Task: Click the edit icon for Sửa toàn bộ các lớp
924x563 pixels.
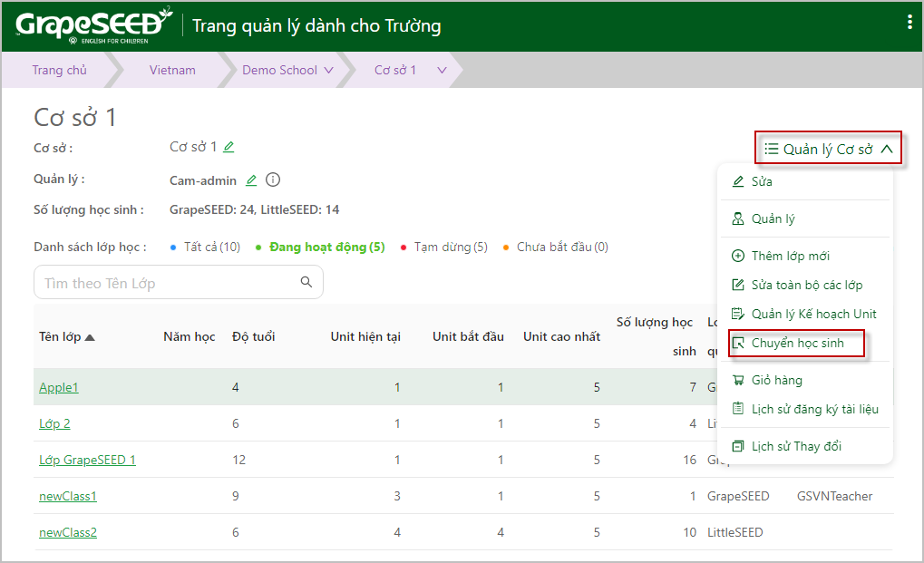Action: 738,285
